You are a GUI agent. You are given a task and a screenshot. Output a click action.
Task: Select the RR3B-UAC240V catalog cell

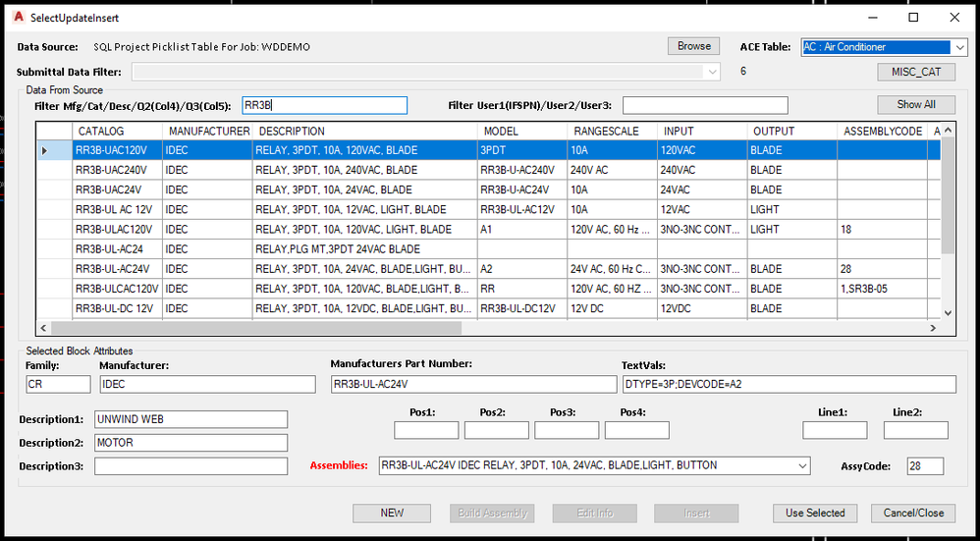point(118,170)
